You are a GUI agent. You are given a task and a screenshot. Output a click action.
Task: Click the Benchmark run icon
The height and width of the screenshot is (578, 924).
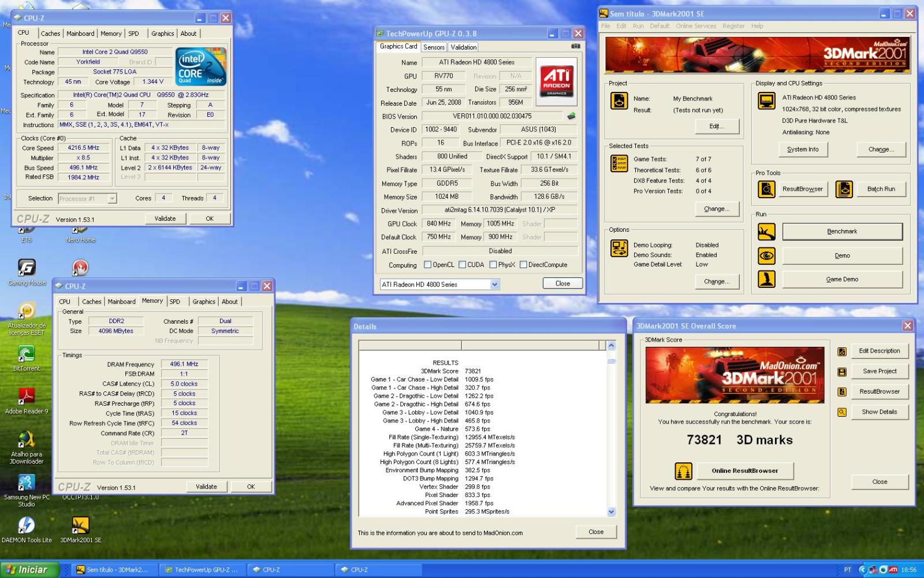[x=766, y=232]
